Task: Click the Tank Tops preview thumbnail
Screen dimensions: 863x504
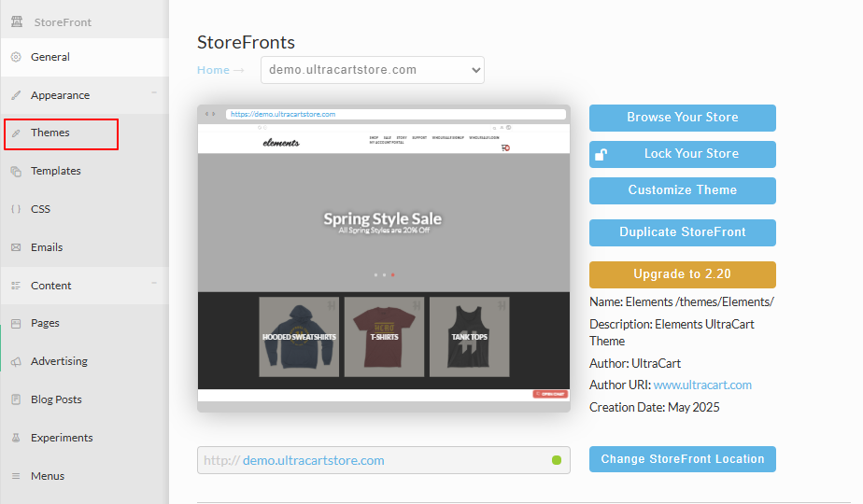Action: point(470,337)
